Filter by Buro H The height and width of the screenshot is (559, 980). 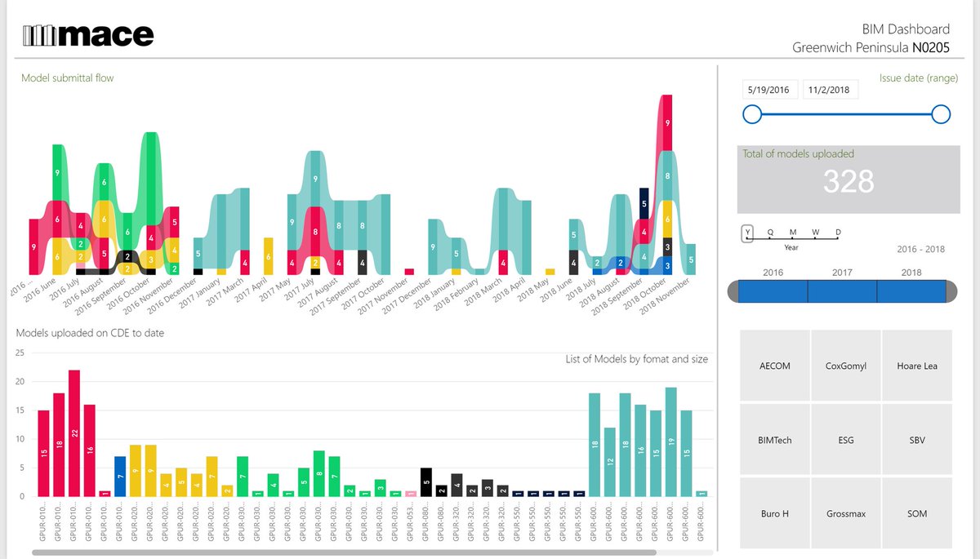[x=775, y=513]
